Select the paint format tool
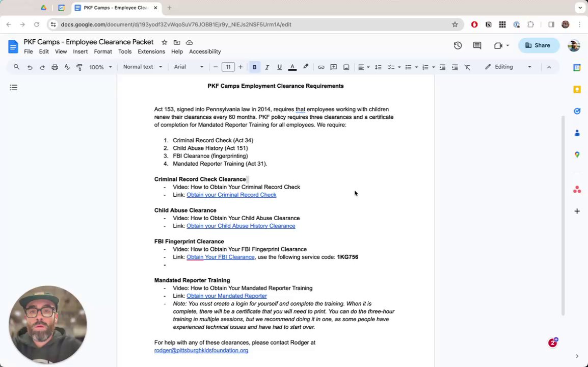 click(x=79, y=67)
